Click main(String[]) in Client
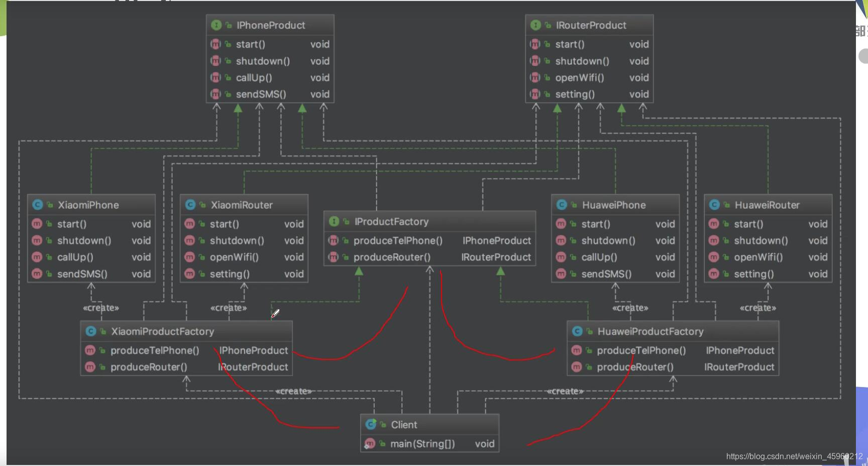 pyautogui.click(x=422, y=444)
